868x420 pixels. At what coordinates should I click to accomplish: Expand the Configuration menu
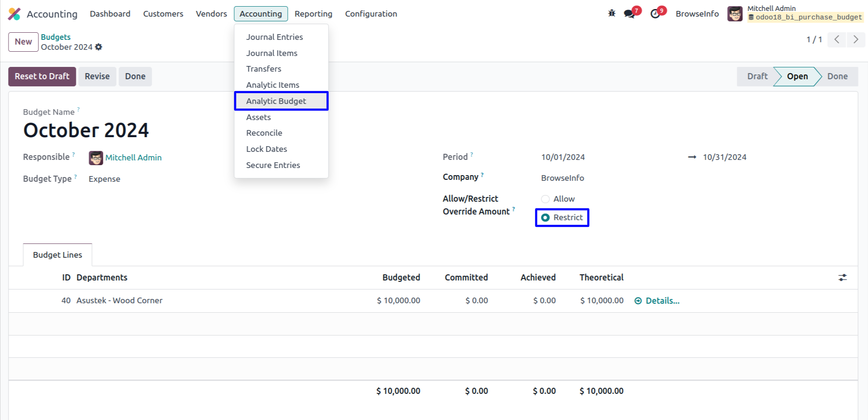pyautogui.click(x=371, y=14)
